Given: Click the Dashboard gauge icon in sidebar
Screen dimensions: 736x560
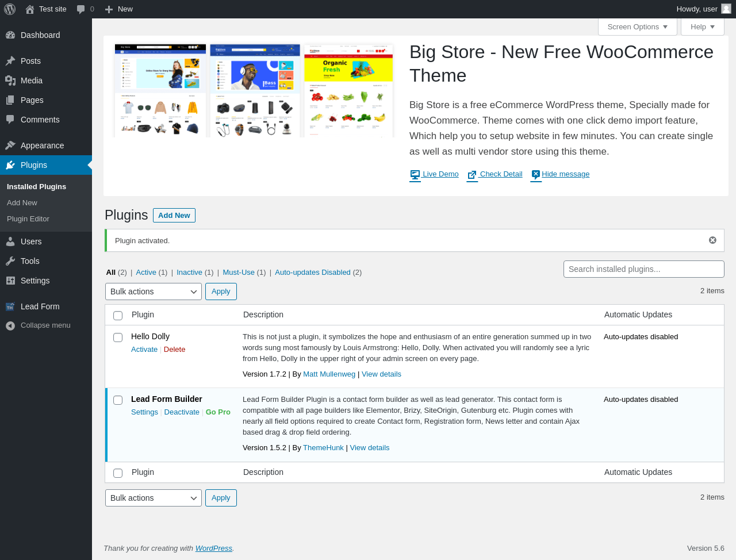Looking at the screenshot, I should click(x=10, y=35).
